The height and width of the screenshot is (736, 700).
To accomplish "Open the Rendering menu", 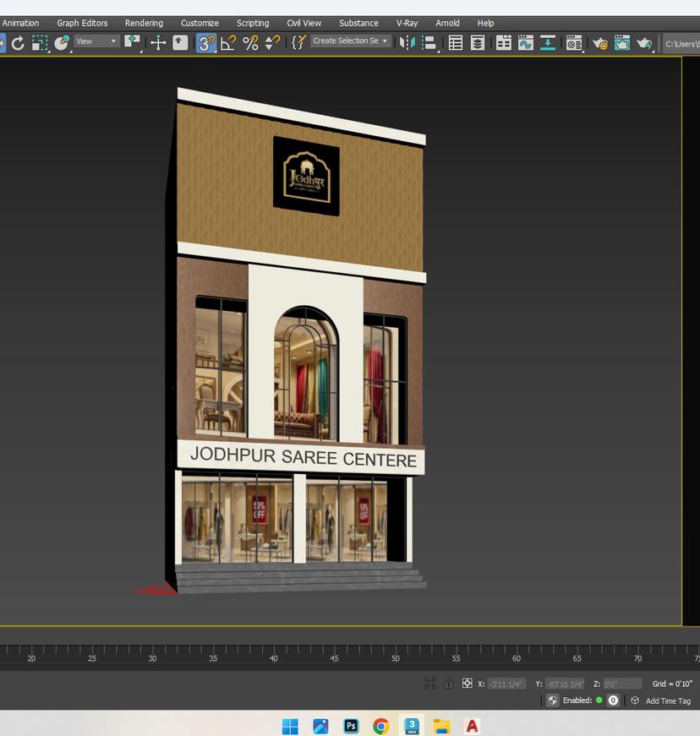I will pos(144,23).
